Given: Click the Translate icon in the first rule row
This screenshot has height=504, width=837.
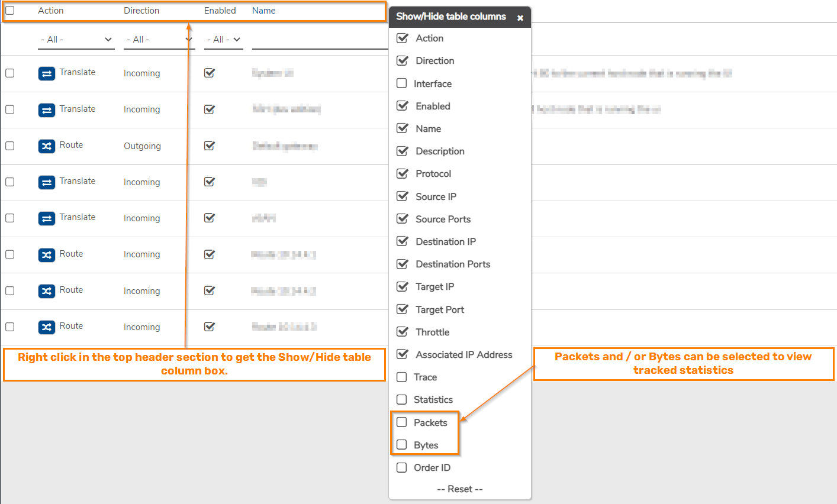Looking at the screenshot, I should pyautogui.click(x=47, y=73).
